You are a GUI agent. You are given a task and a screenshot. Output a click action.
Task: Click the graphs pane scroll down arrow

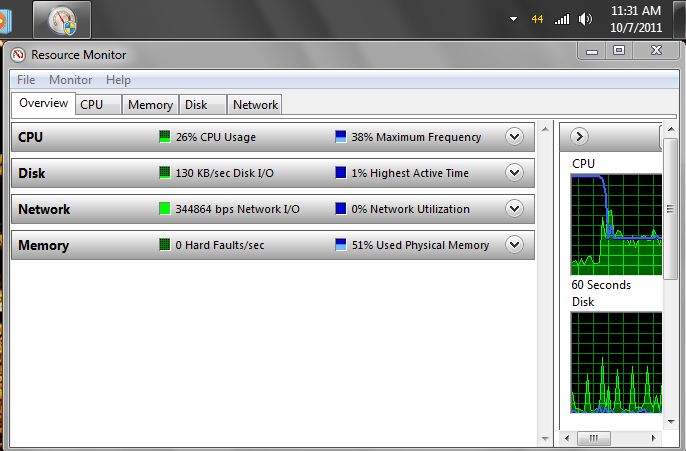[671, 422]
